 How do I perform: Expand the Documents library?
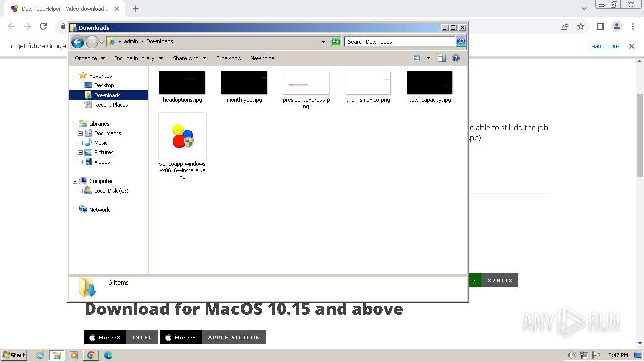[x=80, y=133]
